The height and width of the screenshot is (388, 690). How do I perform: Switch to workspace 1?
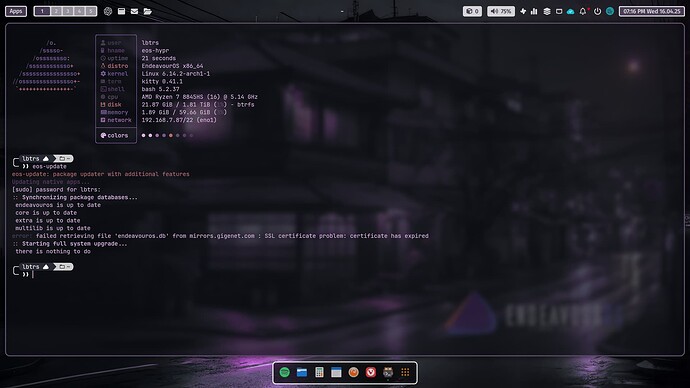(x=42, y=11)
